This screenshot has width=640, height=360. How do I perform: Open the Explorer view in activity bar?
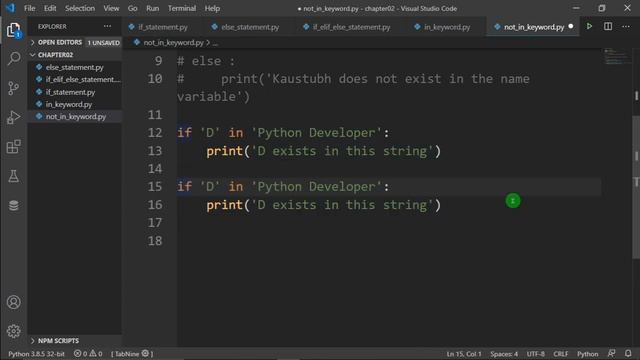(x=13, y=30)
